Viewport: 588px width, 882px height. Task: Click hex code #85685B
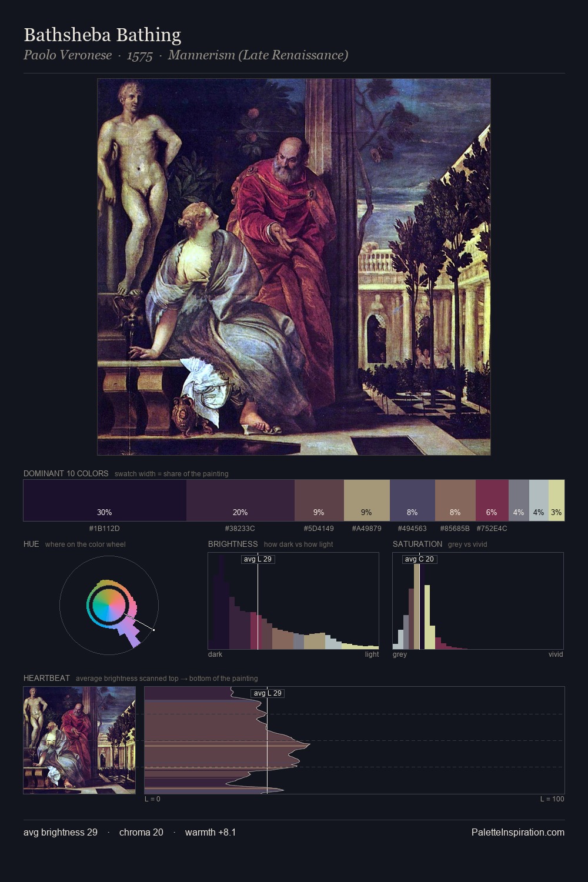click(455, 529)
